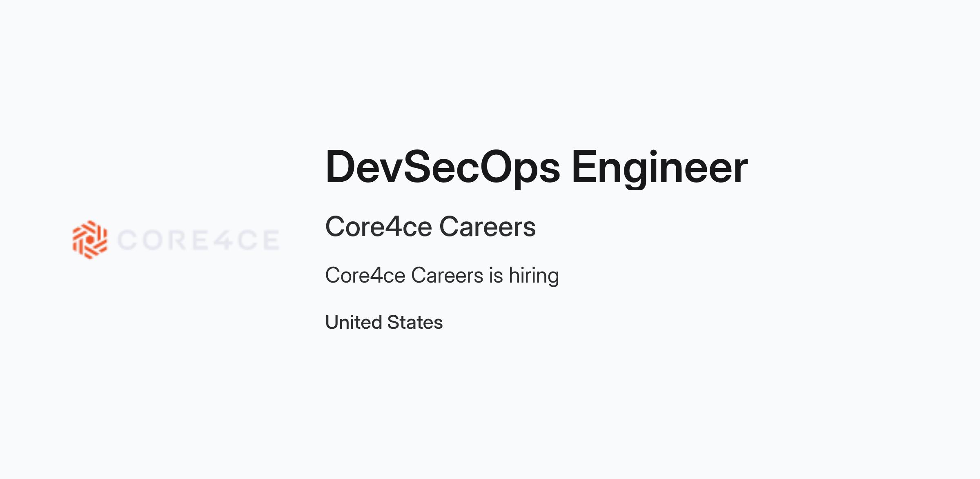Click the final "E" of CORE4CE wordmark

click(x=272, y=240)
